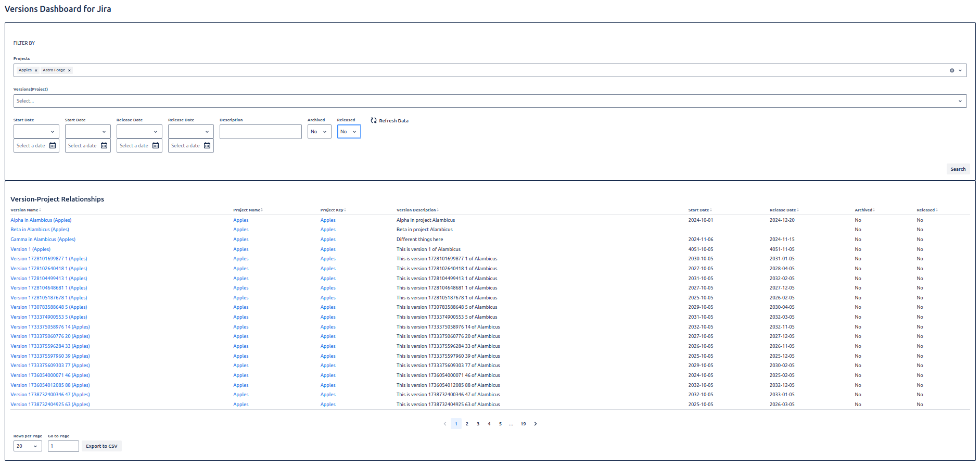Open Version 1728101699877 1 (Apples) link

click(x=49, y=259)
